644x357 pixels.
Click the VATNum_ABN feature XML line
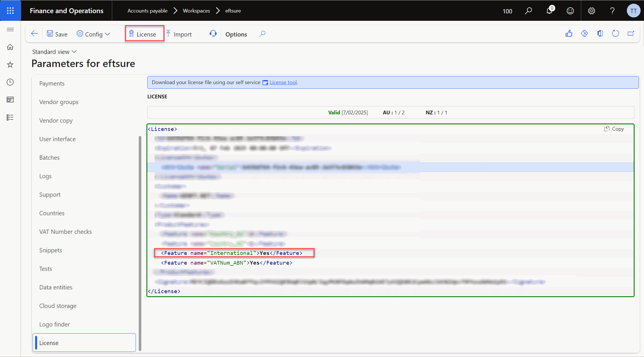[x=227, y=263]
